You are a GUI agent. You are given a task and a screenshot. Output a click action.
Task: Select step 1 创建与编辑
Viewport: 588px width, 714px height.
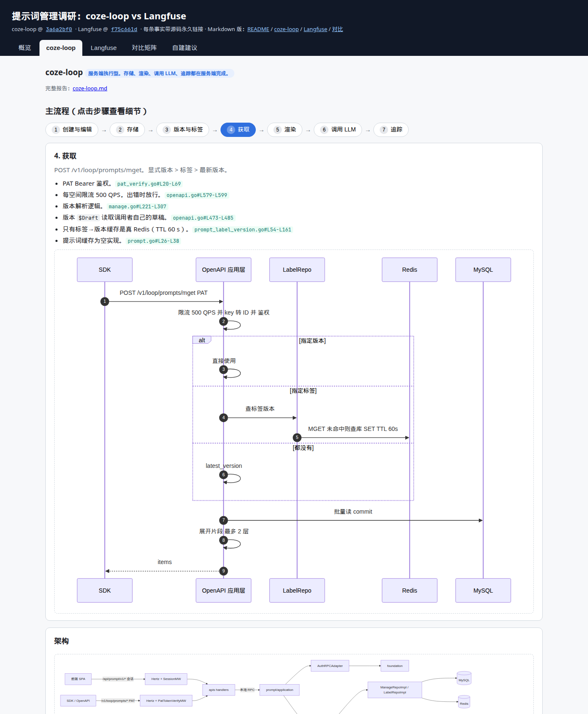click(72, 130)
